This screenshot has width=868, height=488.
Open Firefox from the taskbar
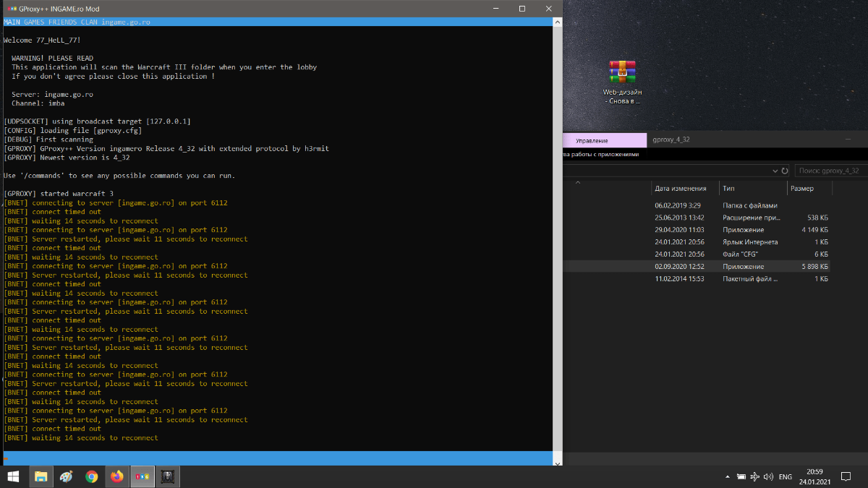pyautogui.click(x=116, y=476)
